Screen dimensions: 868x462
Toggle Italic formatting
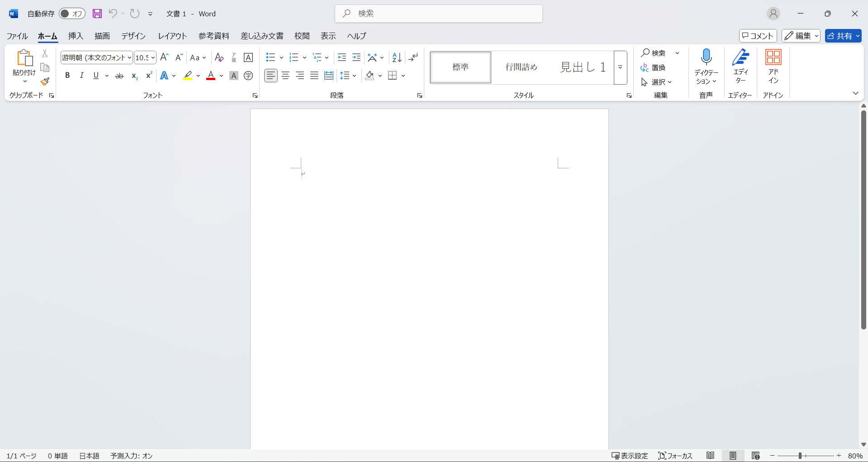(82, 76)
